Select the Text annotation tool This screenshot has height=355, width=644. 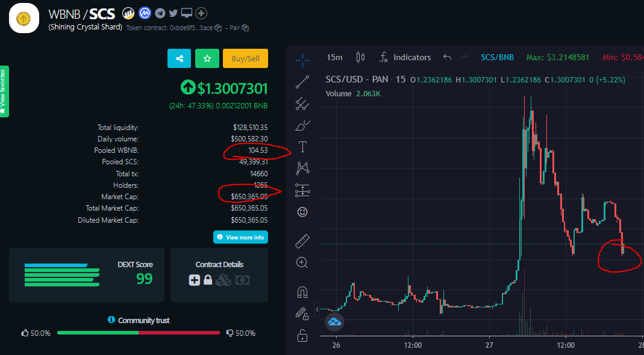(302, 147)
